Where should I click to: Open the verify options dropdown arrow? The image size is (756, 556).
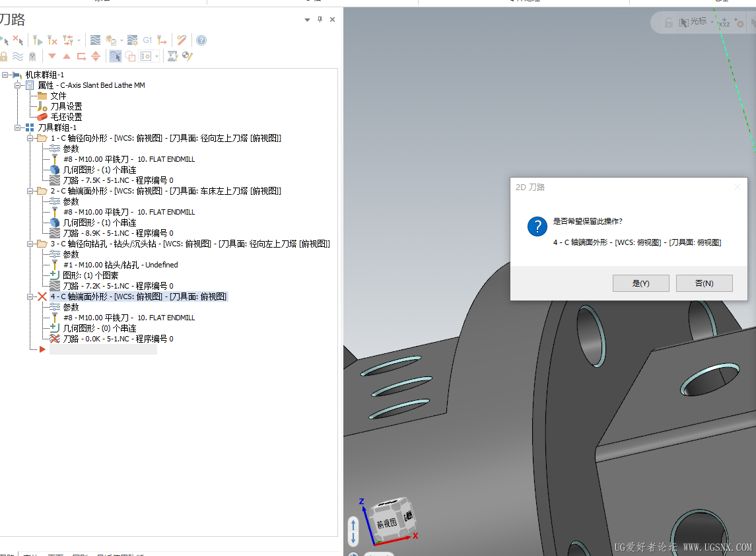pos(121,40)
